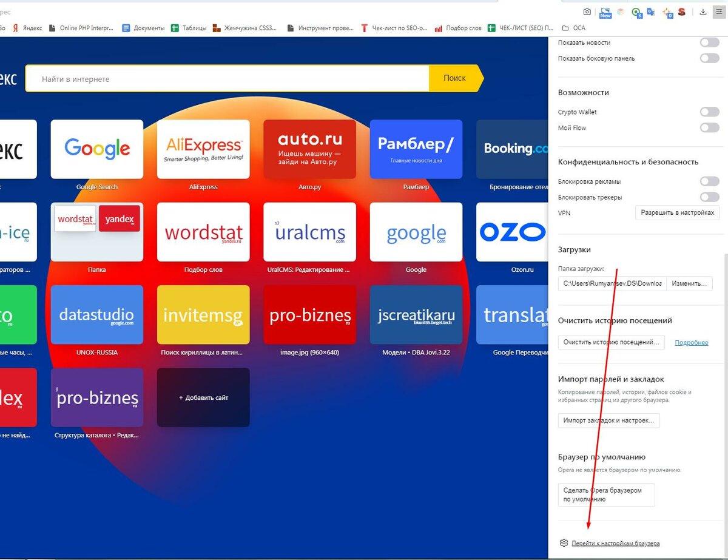Click Разрешить в настройках for VPN

(678, 213)
